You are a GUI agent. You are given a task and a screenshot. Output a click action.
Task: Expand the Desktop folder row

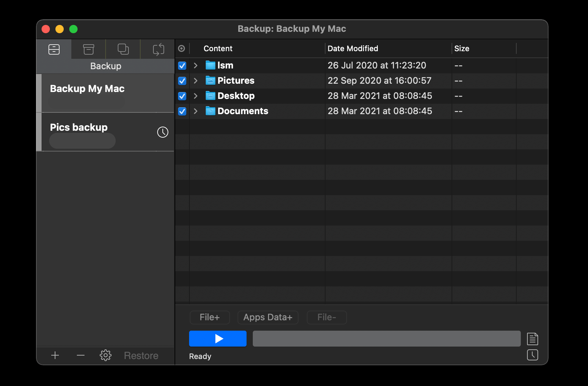196,96
